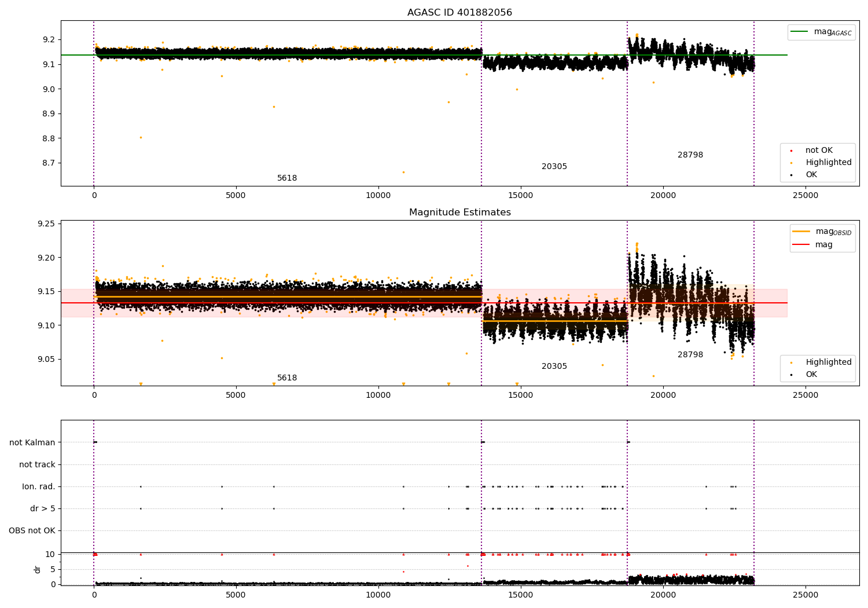Select the red 'not OK' legend entry

point(817,151)
